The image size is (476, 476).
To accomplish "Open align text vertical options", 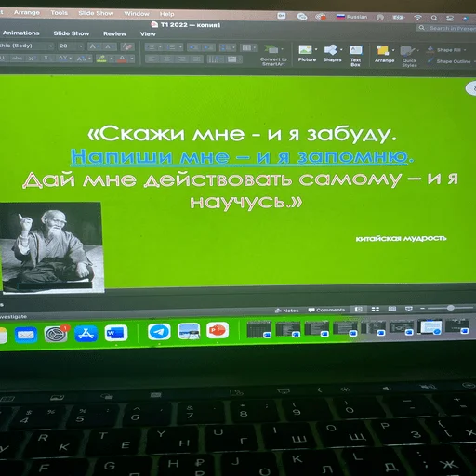I will (x=234, y=59).
